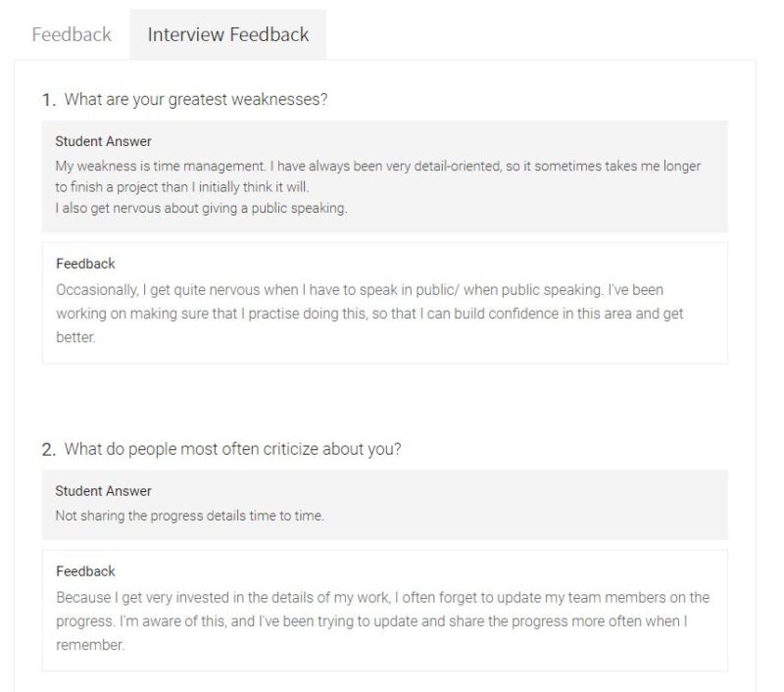This screenshot has width=784, height=692.
Task: Click the 'Not sharing the progress details' answer
Action: point(189,516)
